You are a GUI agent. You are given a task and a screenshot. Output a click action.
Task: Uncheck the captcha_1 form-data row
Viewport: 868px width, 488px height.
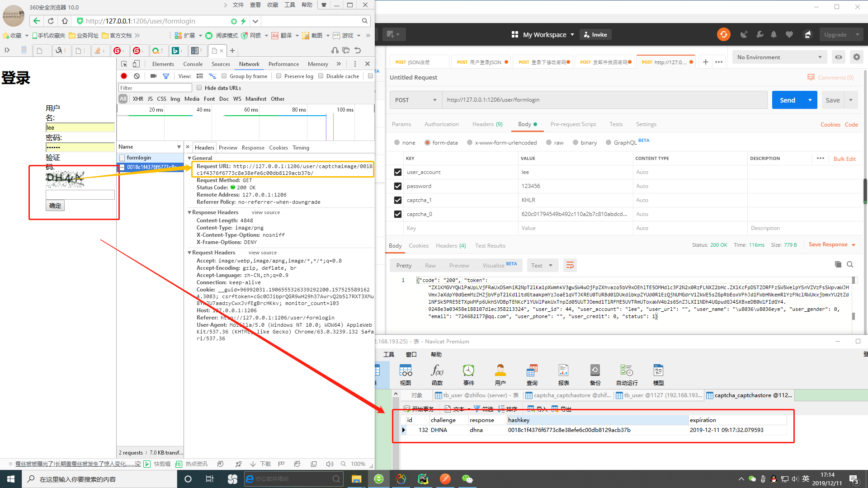pos(397,200)
